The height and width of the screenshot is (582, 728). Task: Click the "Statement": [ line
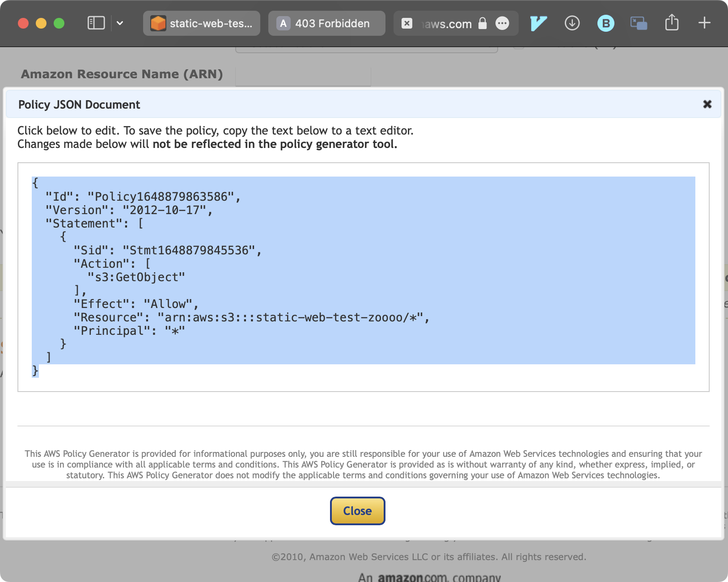pos(94,224)
